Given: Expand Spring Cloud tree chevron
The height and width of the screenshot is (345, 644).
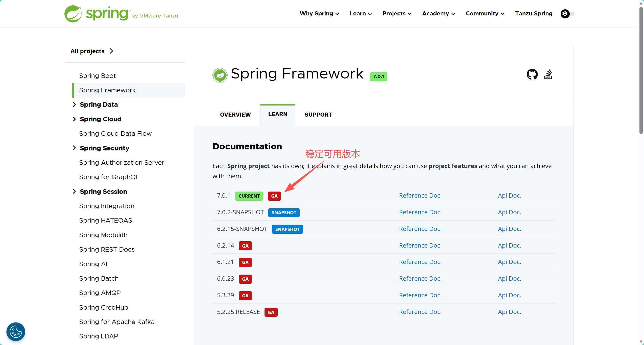Looking at the screenshot, I should click(74, 119).
